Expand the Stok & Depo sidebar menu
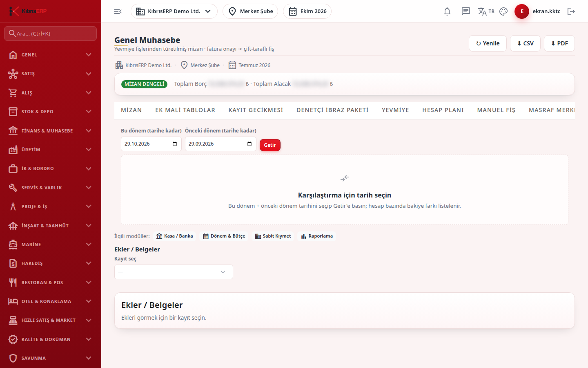The width and height of the screenshot is (588, 368). [x=51, y=112]
